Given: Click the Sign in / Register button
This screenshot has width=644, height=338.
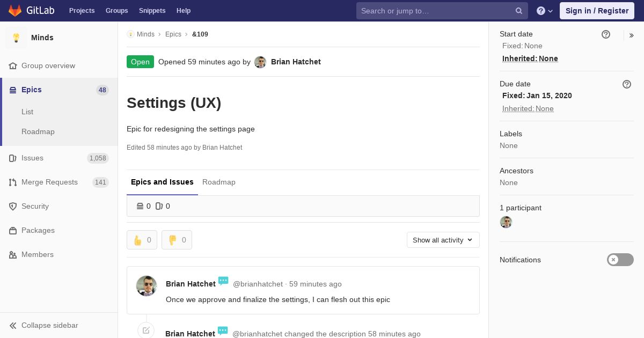Looking at the screenshot, I should [597, 11].
